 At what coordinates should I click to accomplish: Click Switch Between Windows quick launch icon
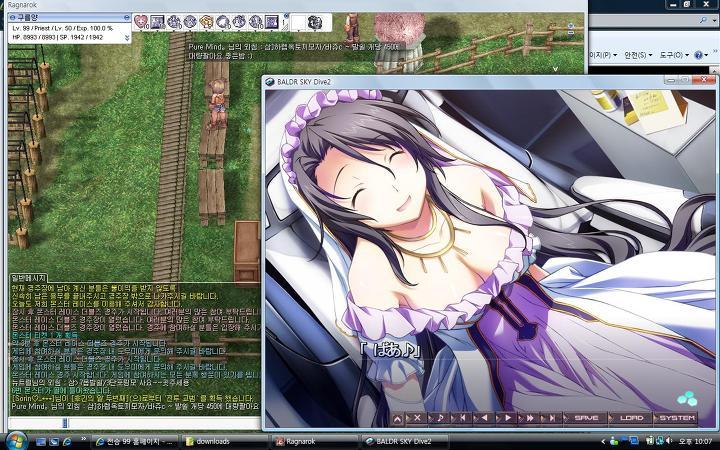coord(54,442)
